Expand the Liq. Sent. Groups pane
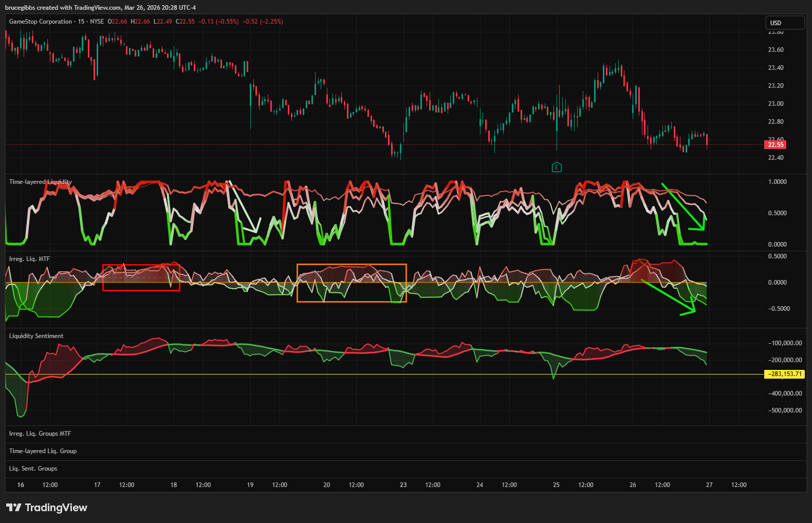The image size is (812, 523). click(33, 469)
